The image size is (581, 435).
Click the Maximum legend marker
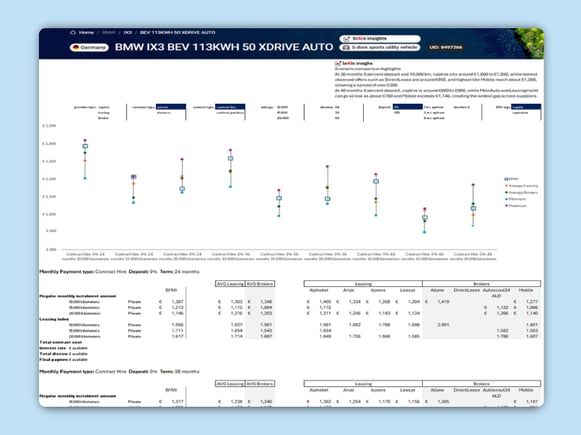(x=506, y=206)
